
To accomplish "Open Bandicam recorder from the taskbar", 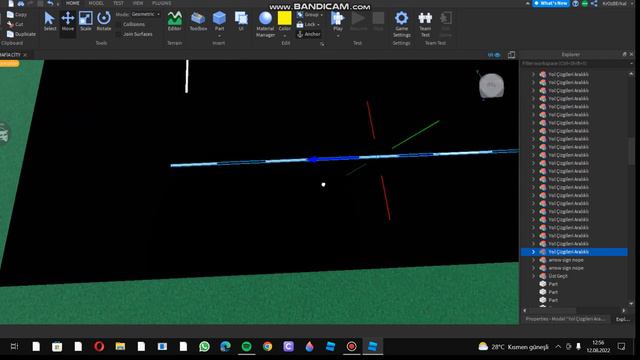I will click(351, 347).
